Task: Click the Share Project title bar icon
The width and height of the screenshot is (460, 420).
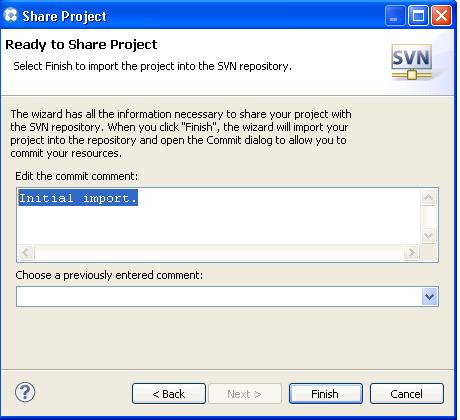Action: pos(11,15)
